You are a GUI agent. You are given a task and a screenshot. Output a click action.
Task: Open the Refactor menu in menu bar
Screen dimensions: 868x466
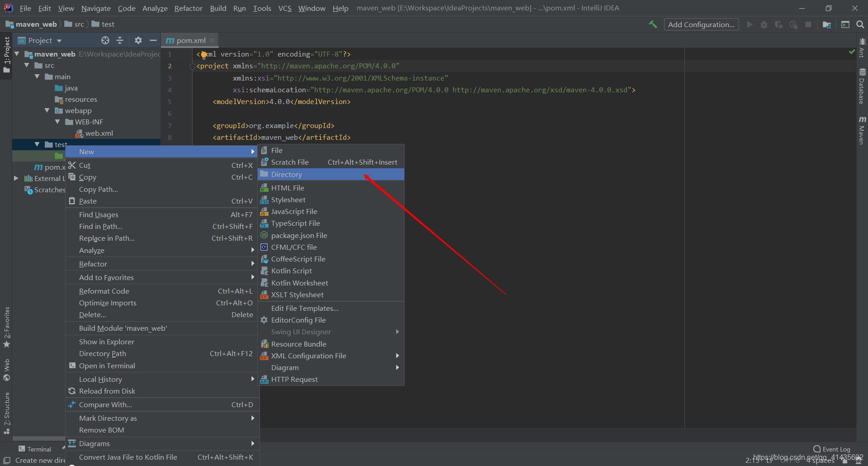pyautogui.click(x=189, y=8)
